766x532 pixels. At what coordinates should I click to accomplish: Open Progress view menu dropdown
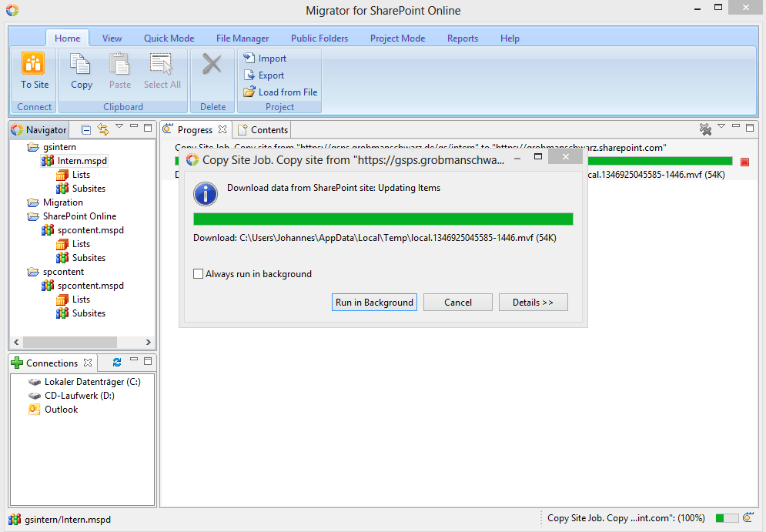pyautogui.click(x=721, y=126)
